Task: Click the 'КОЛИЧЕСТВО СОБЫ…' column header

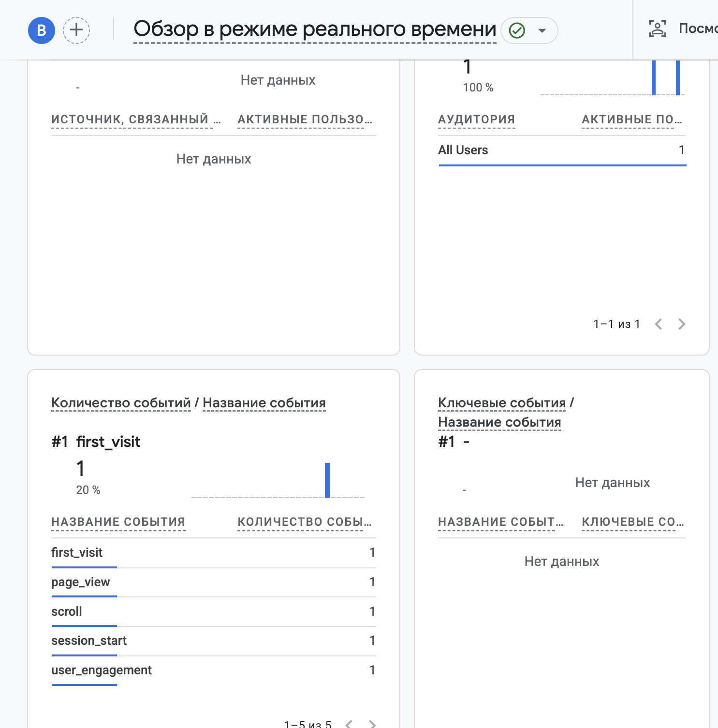Action: tap(305, 522)
